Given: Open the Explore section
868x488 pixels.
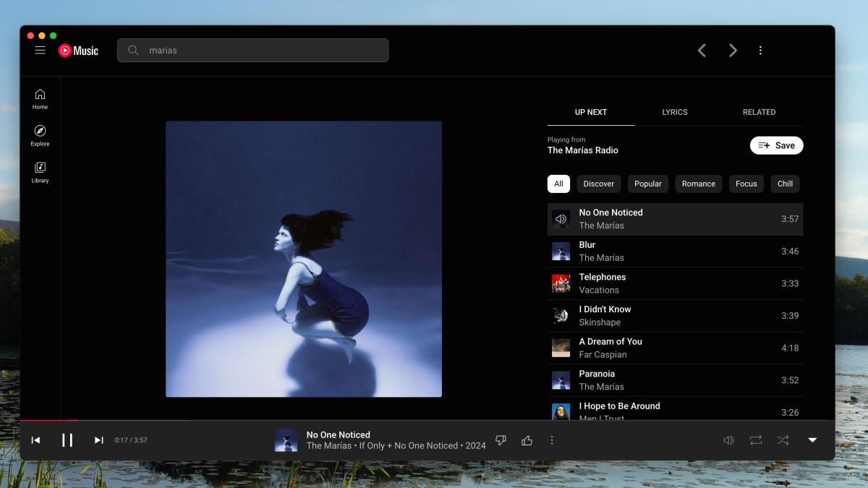Looking at the screenshot, I should (x=40, y=135).
